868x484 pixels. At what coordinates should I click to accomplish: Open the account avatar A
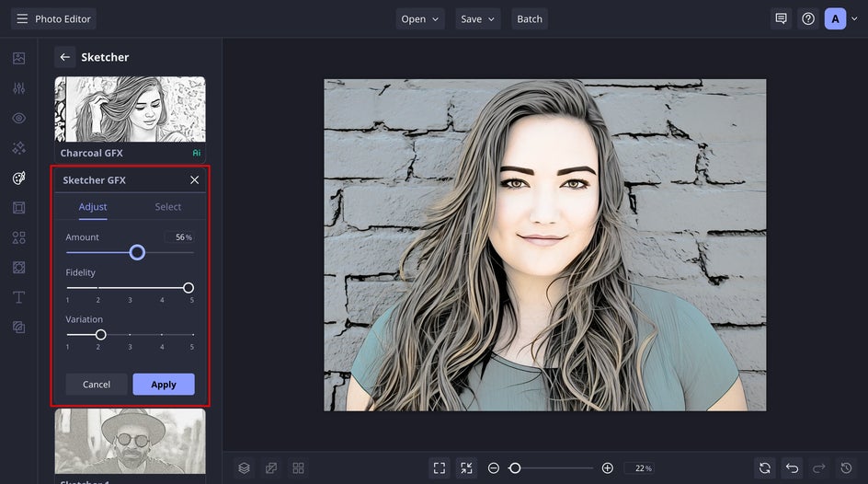pyautogui.click(x=835, y=18)
